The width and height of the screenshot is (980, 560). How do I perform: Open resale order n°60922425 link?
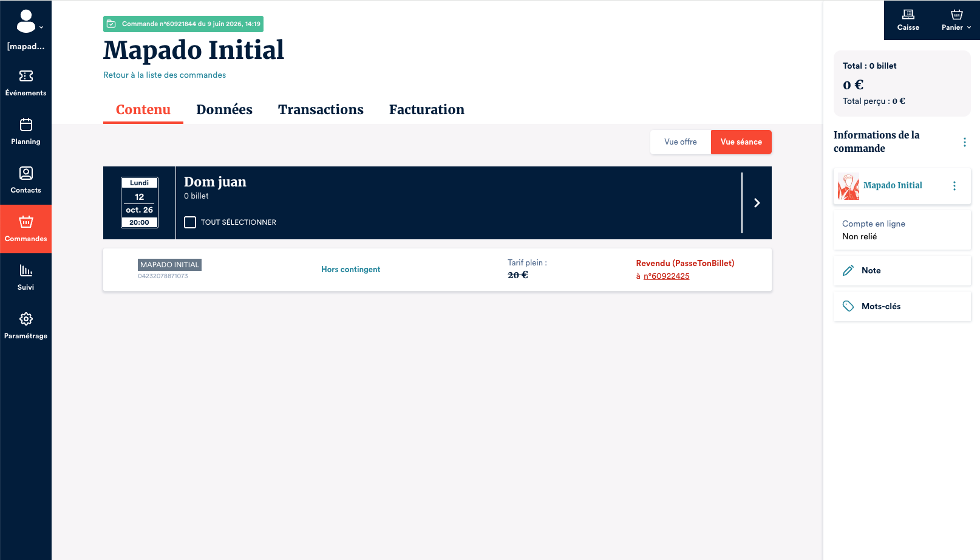pos(667,276)
